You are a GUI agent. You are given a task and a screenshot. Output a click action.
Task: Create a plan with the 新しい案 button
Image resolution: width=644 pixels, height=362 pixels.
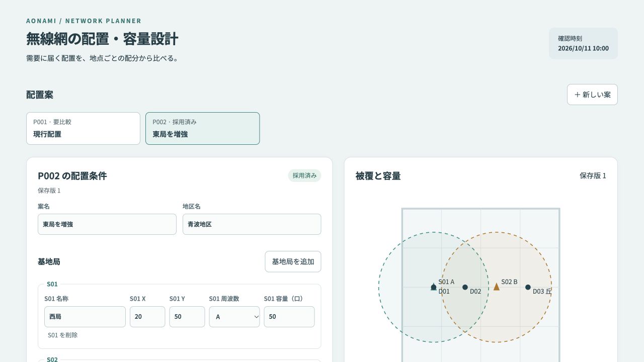tap(592, 95)
